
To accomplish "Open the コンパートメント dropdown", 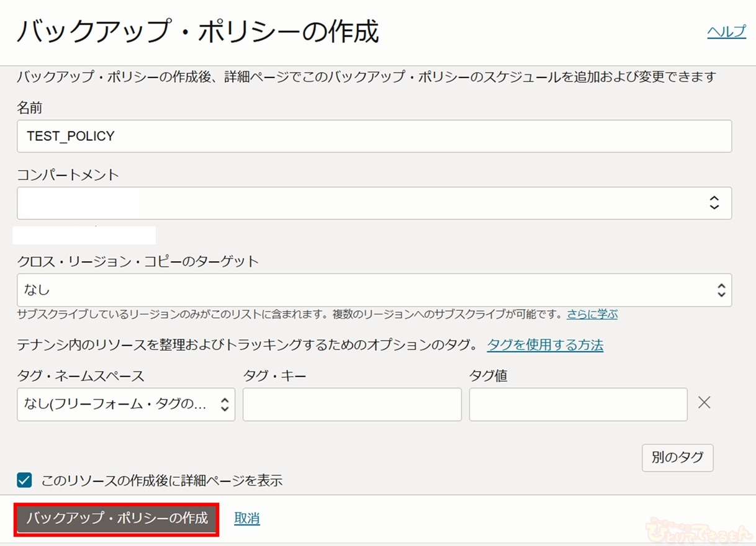I will coord(374,203).
